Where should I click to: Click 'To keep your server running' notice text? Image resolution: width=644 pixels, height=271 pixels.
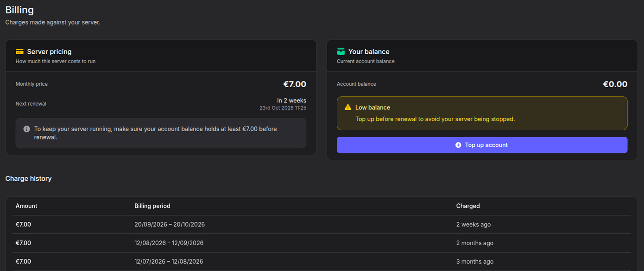tap(156, 133)
